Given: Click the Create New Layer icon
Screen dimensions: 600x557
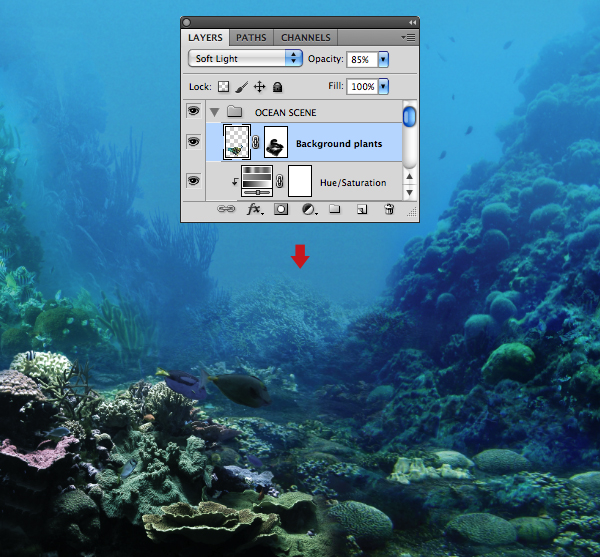Looking at the screenshot, I should coord(362,209).
